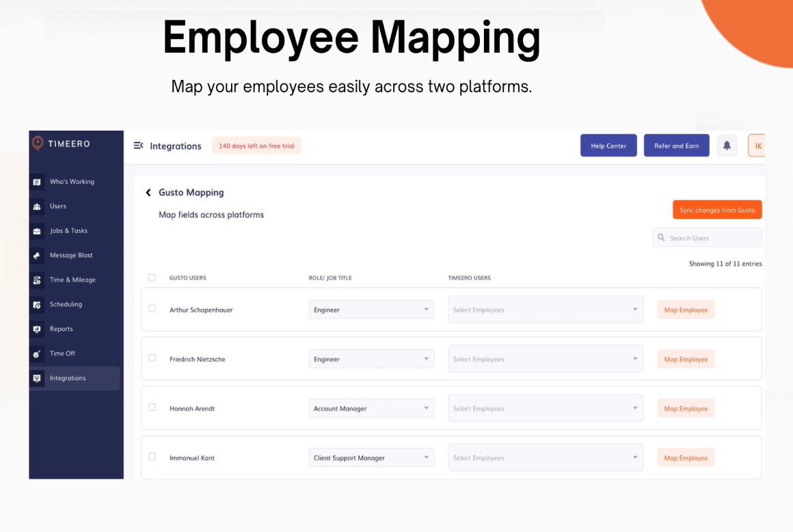Click the ROLE/ JOB TITLE column header
The image size is (793, 532).
[330, 278]
